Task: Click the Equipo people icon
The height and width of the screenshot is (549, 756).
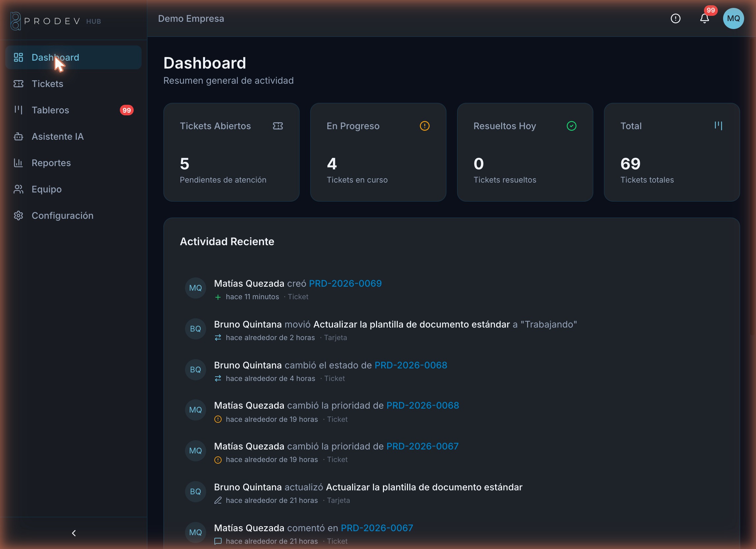Action: [x=18, y=189]
